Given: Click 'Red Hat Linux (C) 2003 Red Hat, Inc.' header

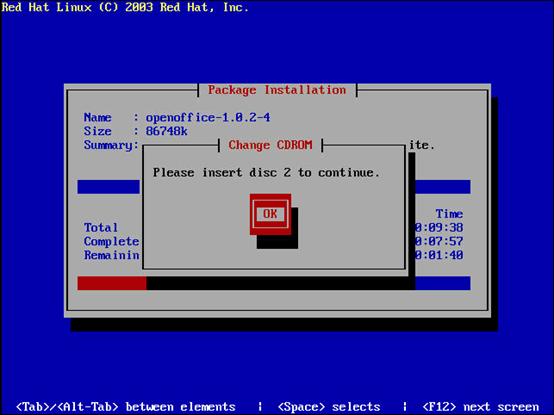Looking at the screenshot, I should click(125, 7).
